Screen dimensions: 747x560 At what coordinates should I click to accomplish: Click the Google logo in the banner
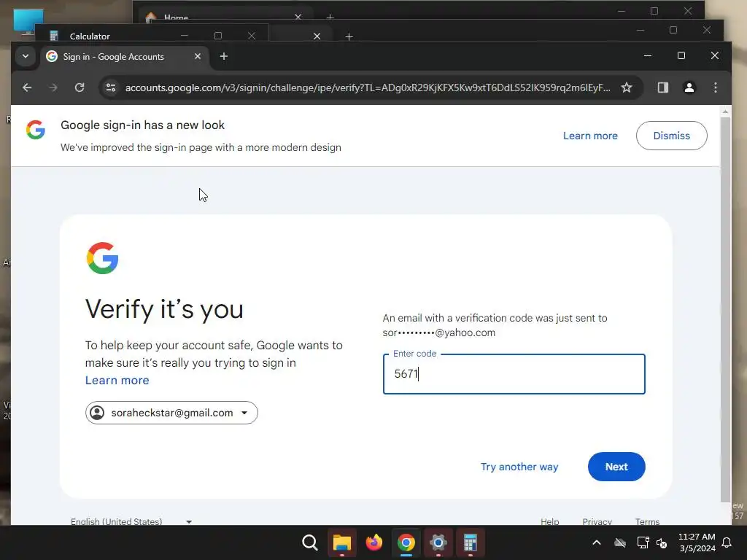[36, 130]
